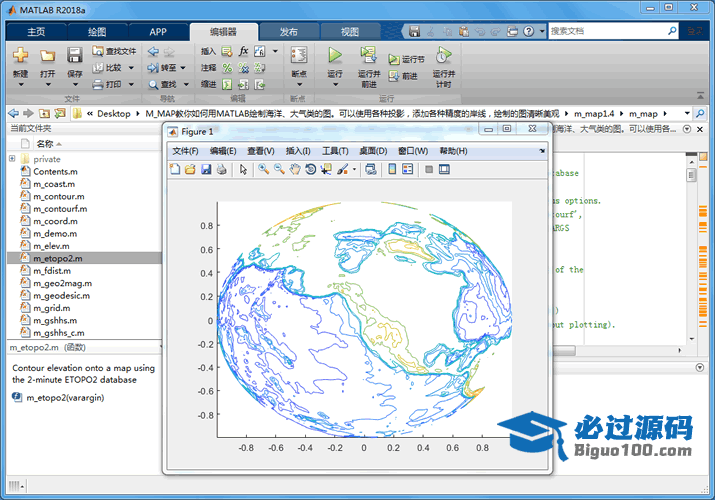Image resolution: width=715 pixels, height=500 pixels.
Task: Select the Data Cursor tool in Figure 1
Action: point(326,169)
